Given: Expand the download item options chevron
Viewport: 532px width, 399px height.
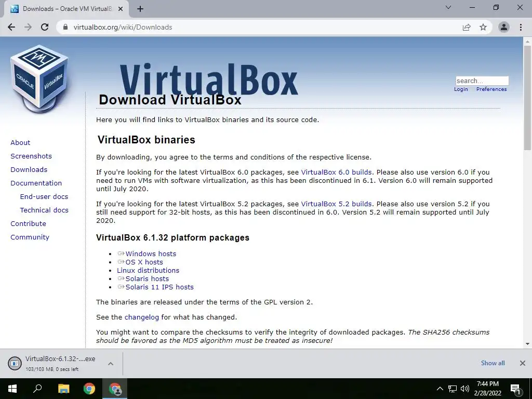Looking at the screenshot, I should [x=110, y=364].
